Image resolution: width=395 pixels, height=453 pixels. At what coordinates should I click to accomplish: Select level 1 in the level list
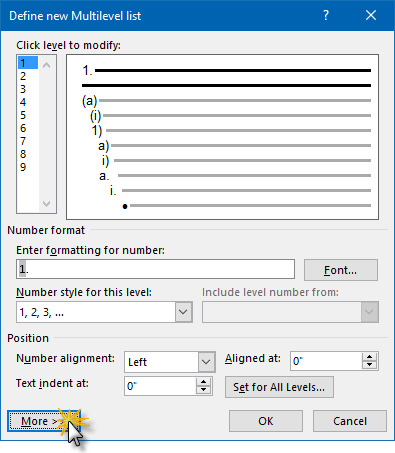point(28,63)
